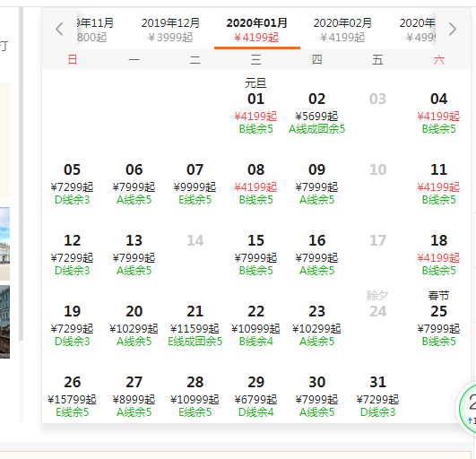Pick date 20 at ¥10299起
The height and width of the screenshot is (459, 476).
pyautogui.click(x=134, y=325)
